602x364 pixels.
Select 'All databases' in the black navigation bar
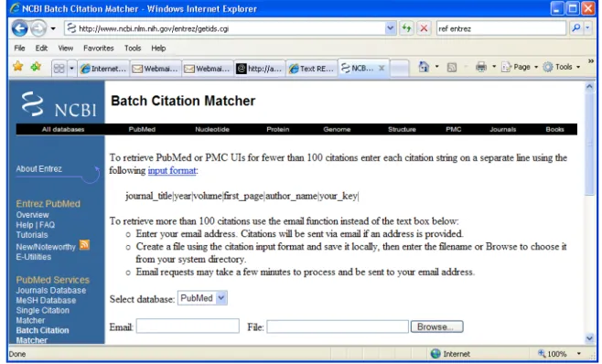tap(63, 129)
